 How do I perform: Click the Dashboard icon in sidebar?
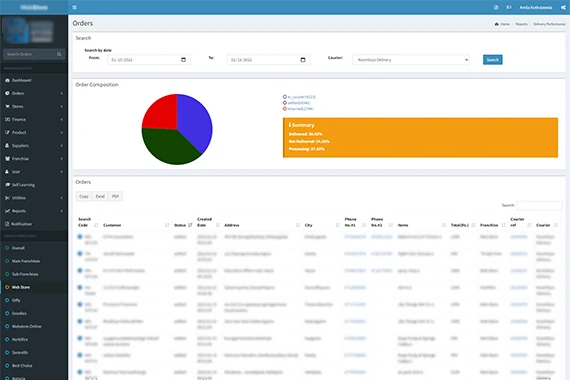(x=7, y=80)
